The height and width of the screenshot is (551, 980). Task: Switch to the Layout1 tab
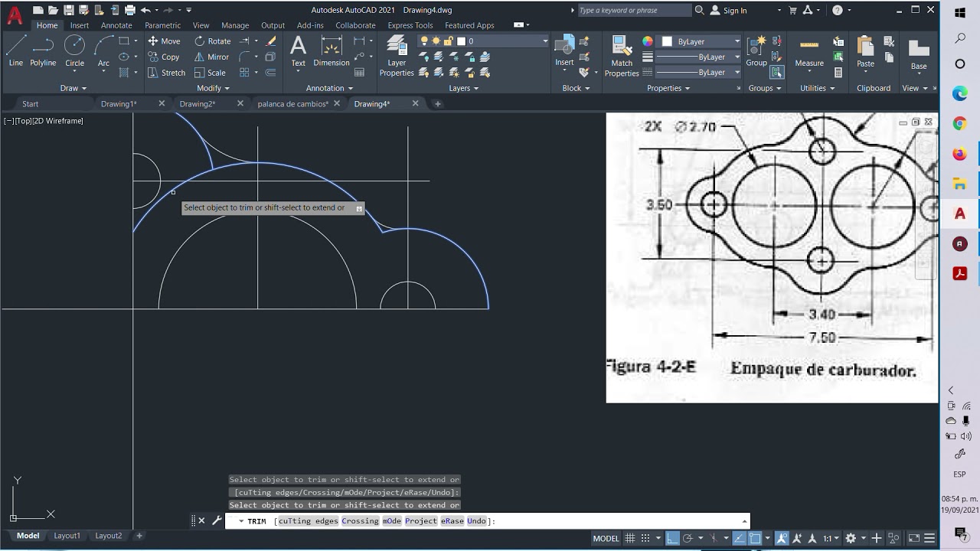pyautogui.click(x=67, y=536)
